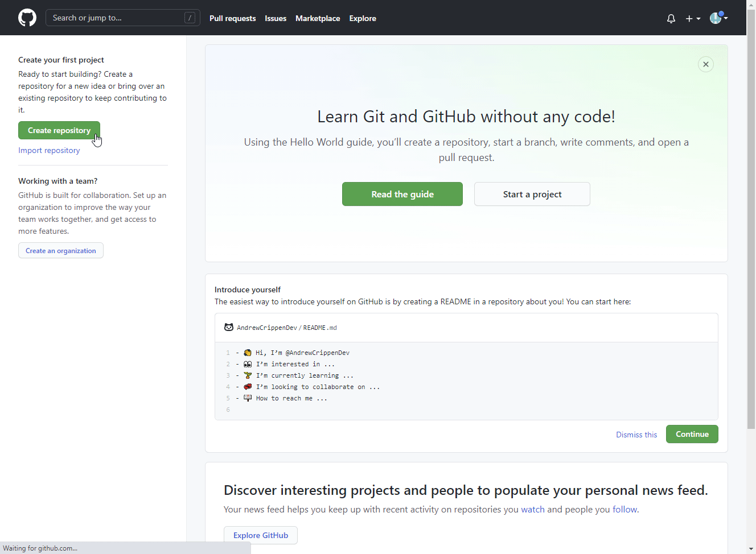Follow the watch link
Image resolution: width=756 pixels, height=554 pixels.
(x=533, y=509)
